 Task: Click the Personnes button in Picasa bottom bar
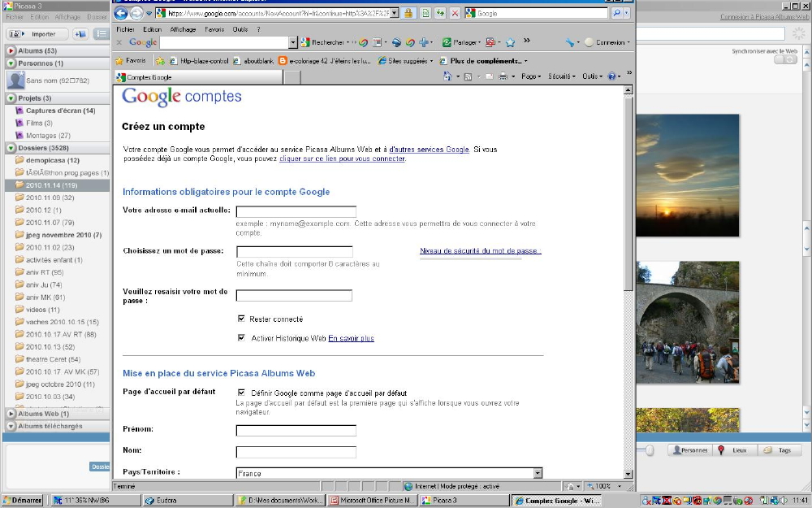(689, 450)
